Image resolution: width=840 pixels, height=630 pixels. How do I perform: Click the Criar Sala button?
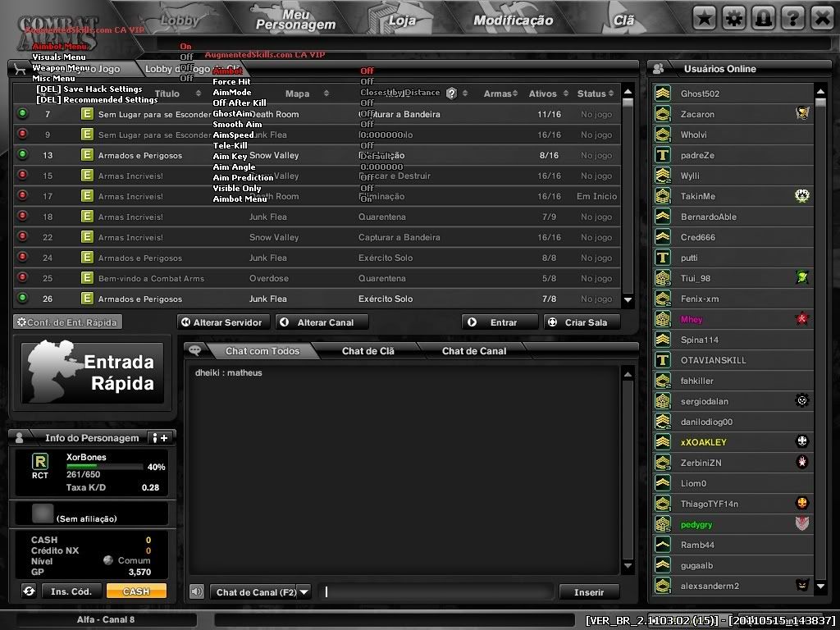click(x=582, y=322)
